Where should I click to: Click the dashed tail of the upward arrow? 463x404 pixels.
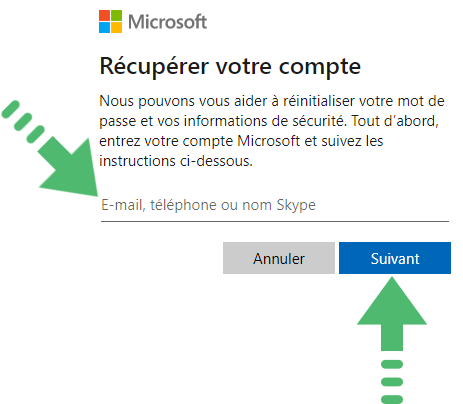click(x=392, y=382)
